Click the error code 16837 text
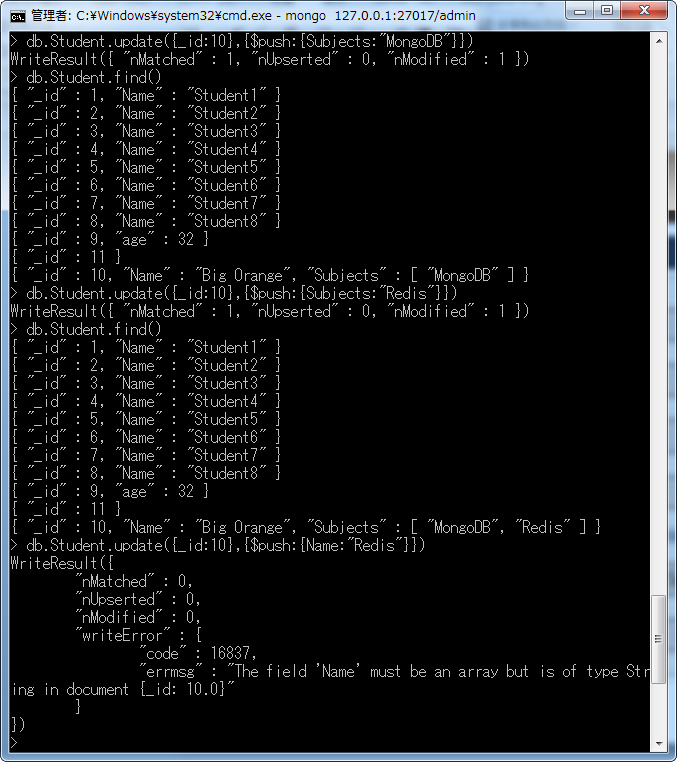The height and width of the screenshot is (762, 677). coord(229,653)
